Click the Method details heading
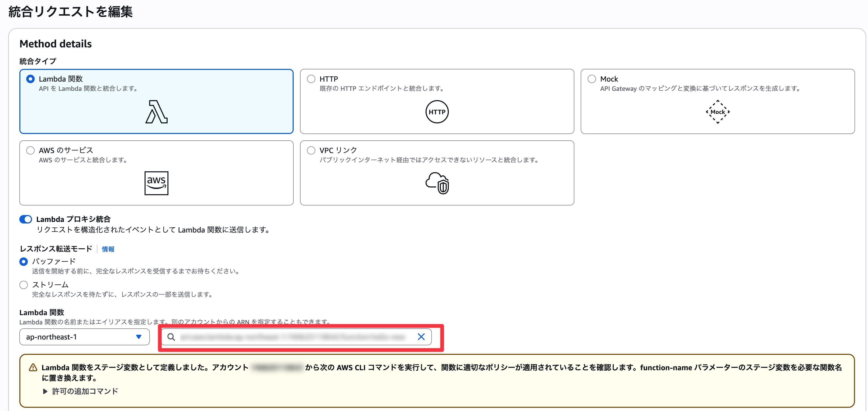The image size is (868, 411). [x=56, y=44]
